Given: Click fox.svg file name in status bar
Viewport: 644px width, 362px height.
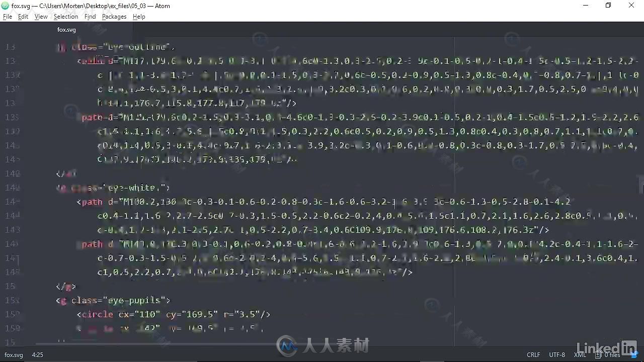Looking at the screenshot, I should pyautogui.click(x=14, y=354).
